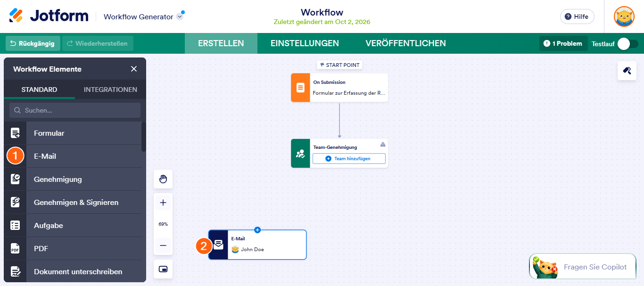
Task: Select the Formular list label
Action: coord(49,133)
